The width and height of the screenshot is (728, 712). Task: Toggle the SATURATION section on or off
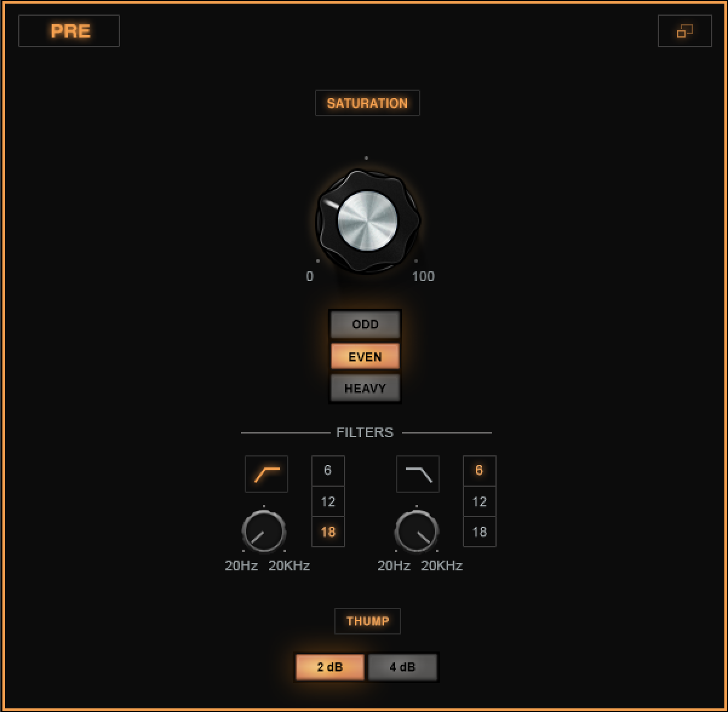(x=368, y=103)
